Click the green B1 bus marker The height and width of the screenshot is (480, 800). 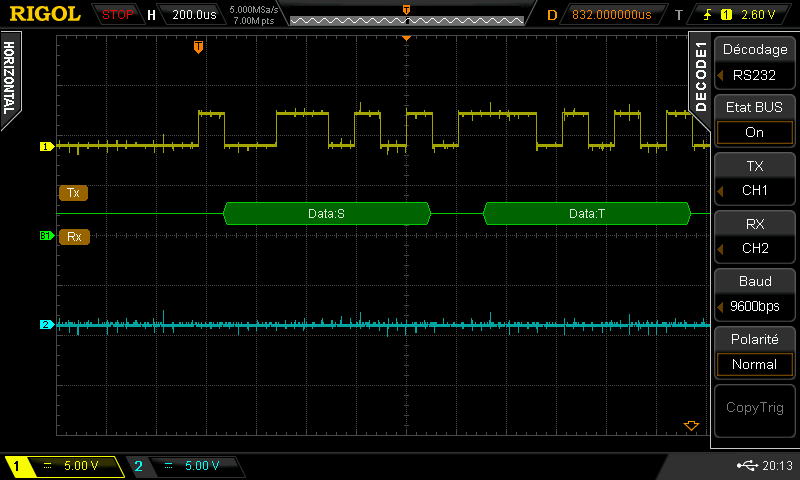click(x=47, y=236)
